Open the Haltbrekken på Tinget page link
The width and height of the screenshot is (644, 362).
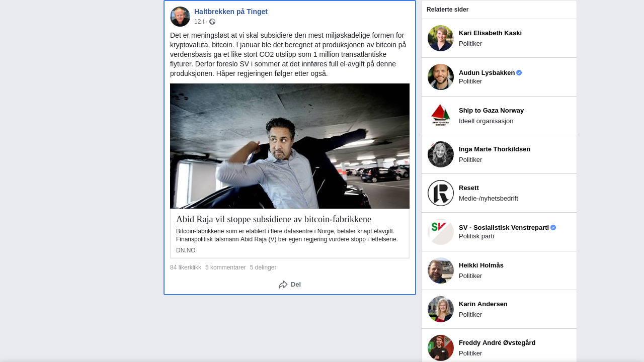[x=231, y=12]
